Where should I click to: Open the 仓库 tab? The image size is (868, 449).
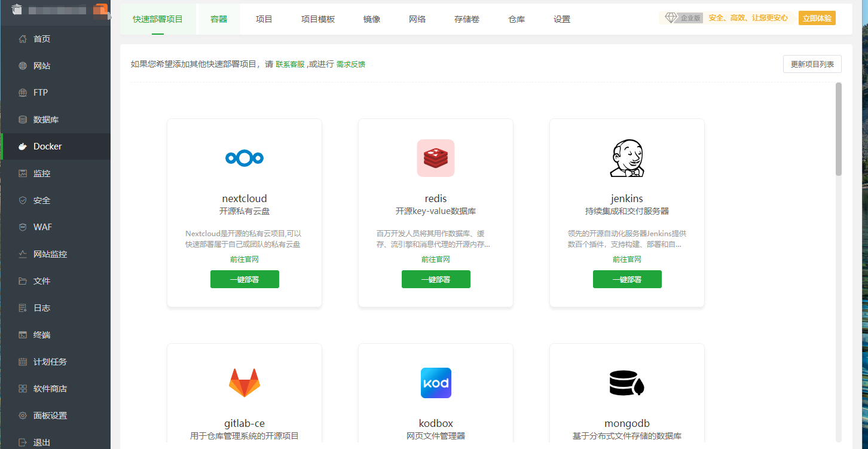pyautogui.click(x=516, y=19)
